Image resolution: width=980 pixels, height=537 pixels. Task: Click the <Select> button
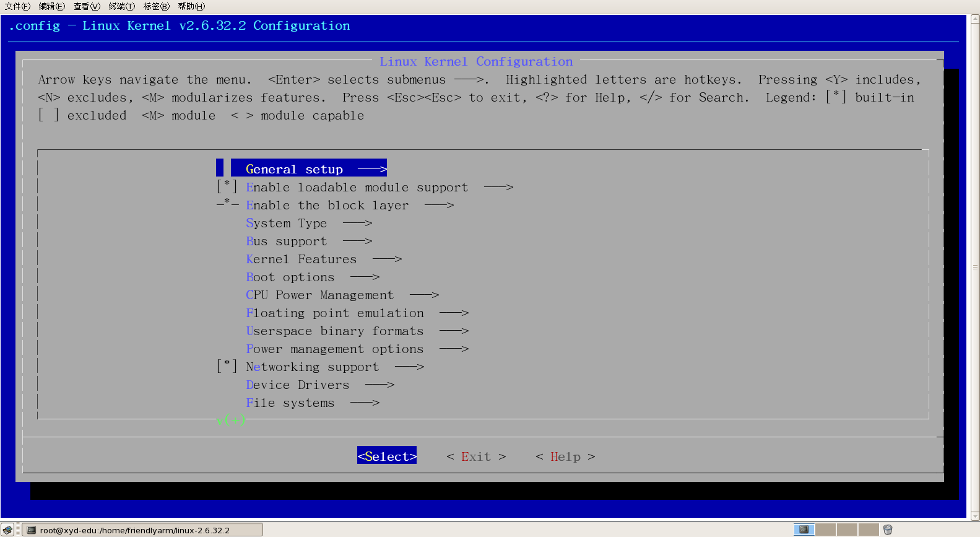pyautogui.click(x=387, y=456)
